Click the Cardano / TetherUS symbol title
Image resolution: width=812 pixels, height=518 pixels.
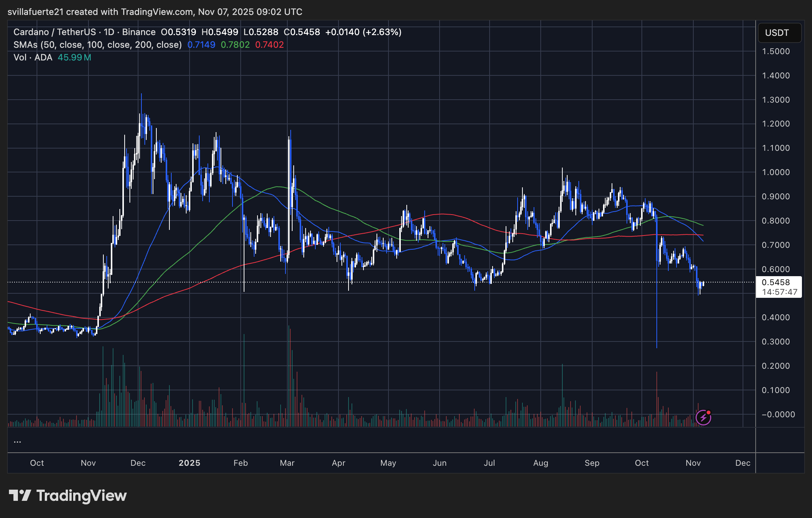pos(54,32)
